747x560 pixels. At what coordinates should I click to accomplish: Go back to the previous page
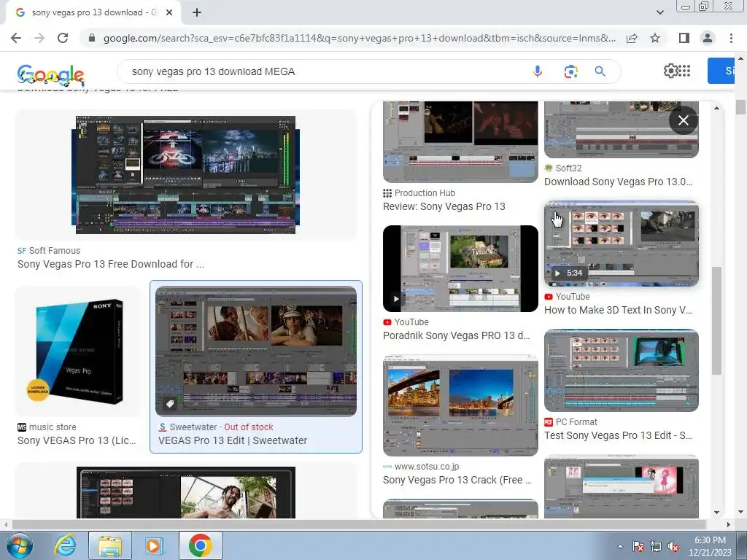(16, 38)
